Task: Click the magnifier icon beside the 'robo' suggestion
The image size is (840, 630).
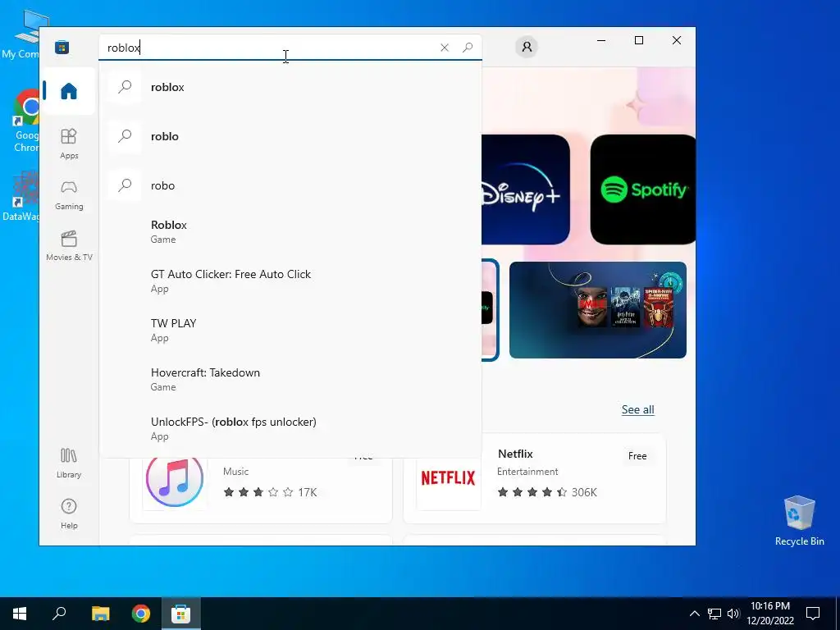Action: click(x=125, y=185)
